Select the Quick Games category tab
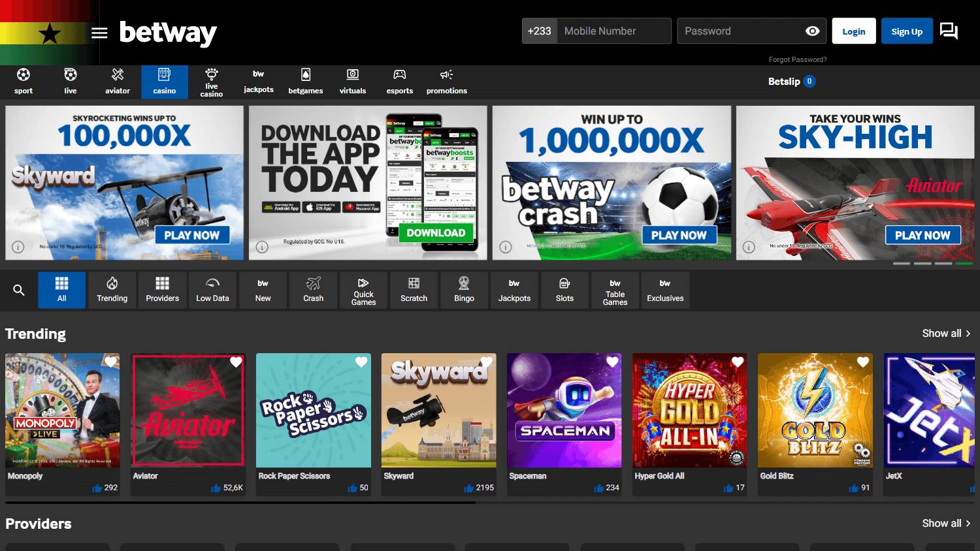Screen dimensions: 980x551 (364, 290)
